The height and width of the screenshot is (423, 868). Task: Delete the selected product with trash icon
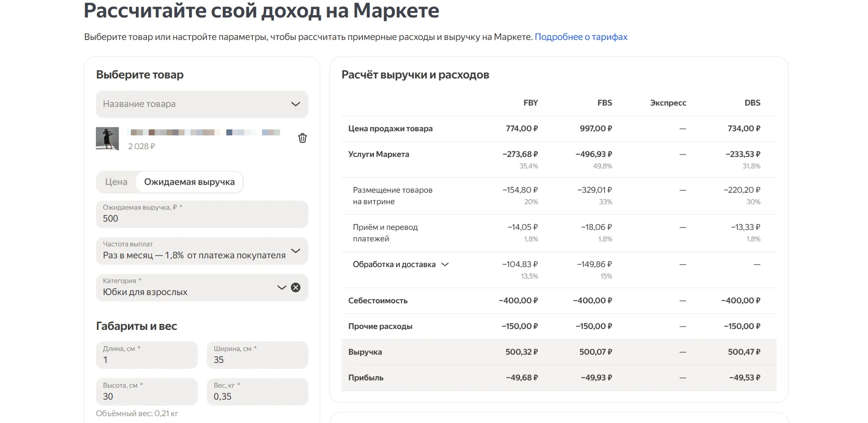tap(302, 138)
